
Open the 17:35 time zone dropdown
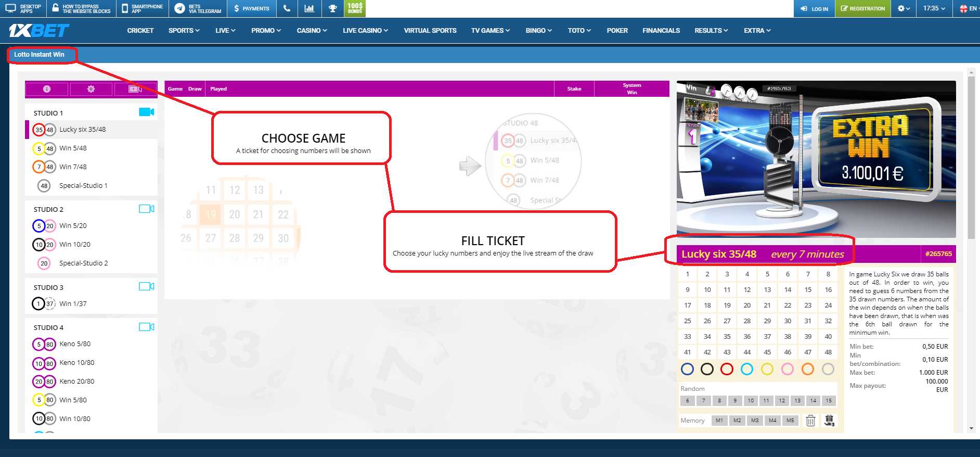[934, 8]
